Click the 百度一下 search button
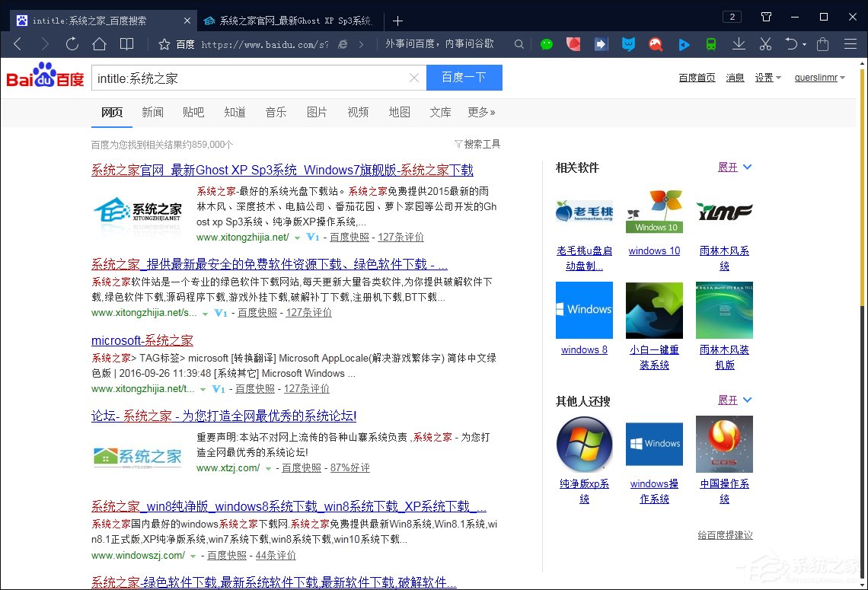Viewport: 868px width, 590px height. (464, 78)
